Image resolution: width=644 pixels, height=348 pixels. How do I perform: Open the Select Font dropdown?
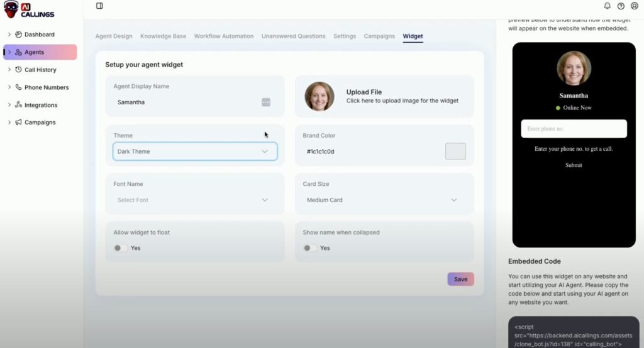click(x=195, y=200)
